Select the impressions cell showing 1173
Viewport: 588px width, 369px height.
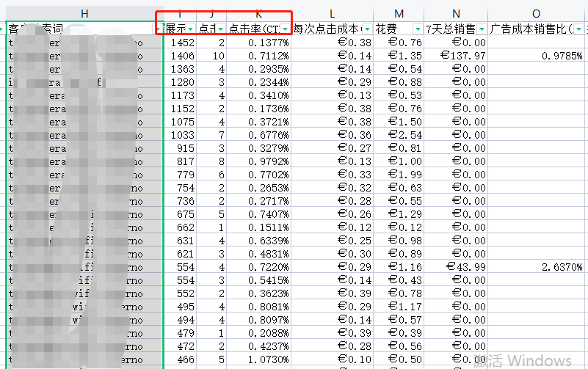pyautogui.click(x=180, y=95)
